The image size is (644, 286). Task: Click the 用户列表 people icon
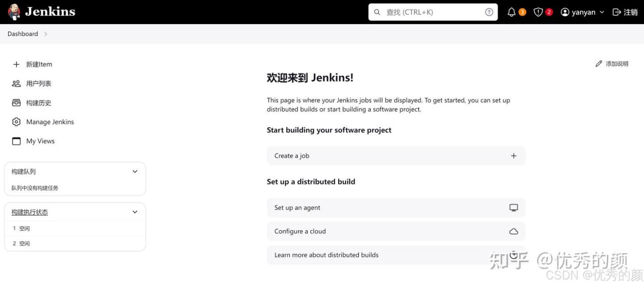point(16,83)
